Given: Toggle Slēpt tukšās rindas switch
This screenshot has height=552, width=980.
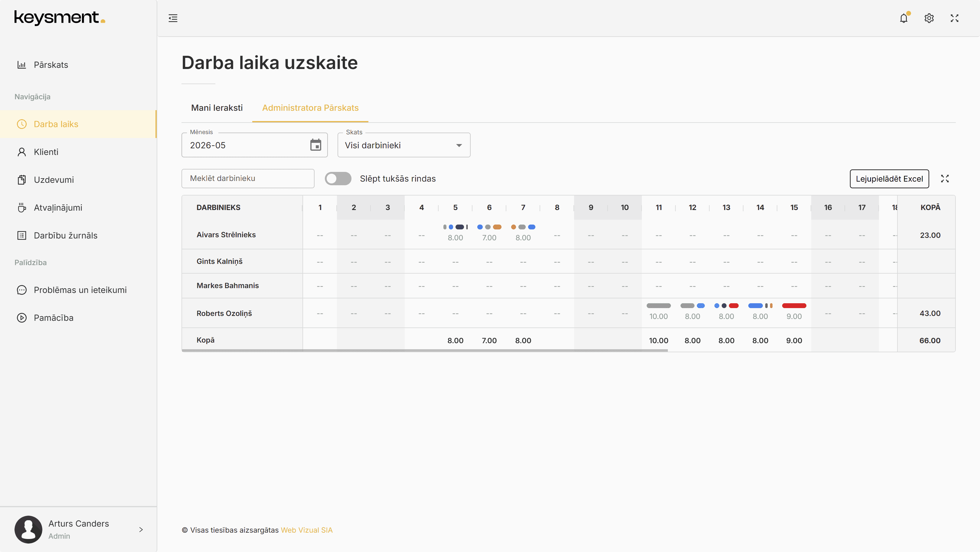Looking at the screenshot, I should point(338,179).
